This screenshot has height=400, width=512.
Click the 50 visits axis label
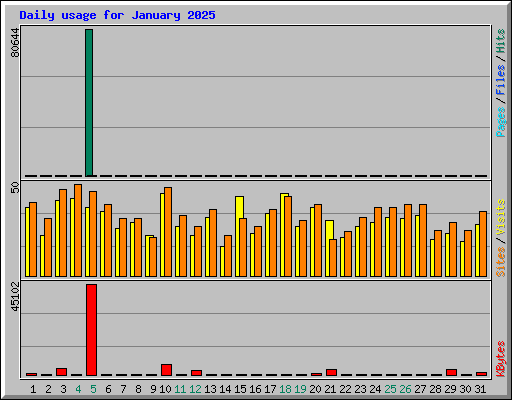(15, 188)
